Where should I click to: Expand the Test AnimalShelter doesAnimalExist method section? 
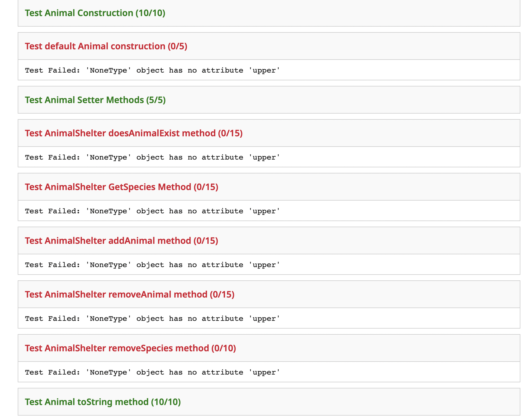[x=134, y=133]
